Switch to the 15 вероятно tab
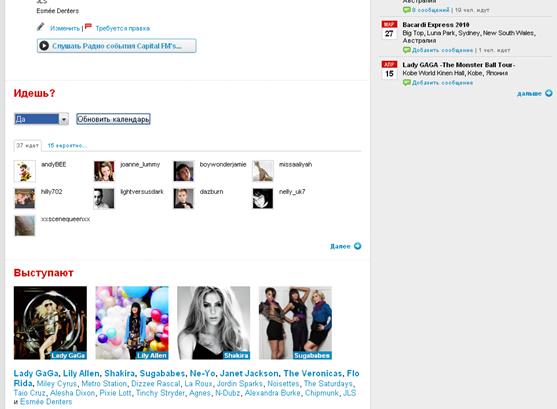Image resolution: width=557 pixels, height=409 pixels. click(x=66, y=146)
